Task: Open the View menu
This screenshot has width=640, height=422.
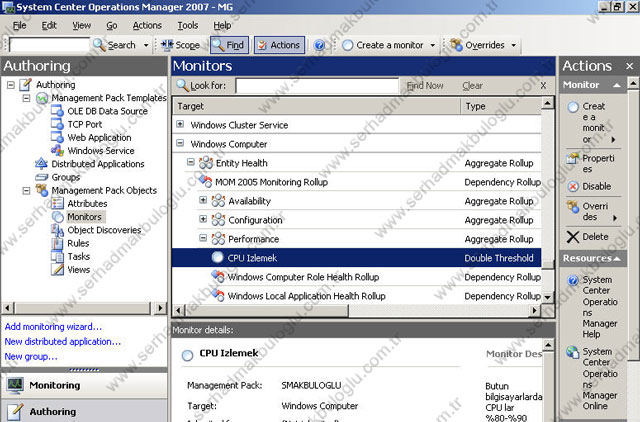Action: (82, 25)
